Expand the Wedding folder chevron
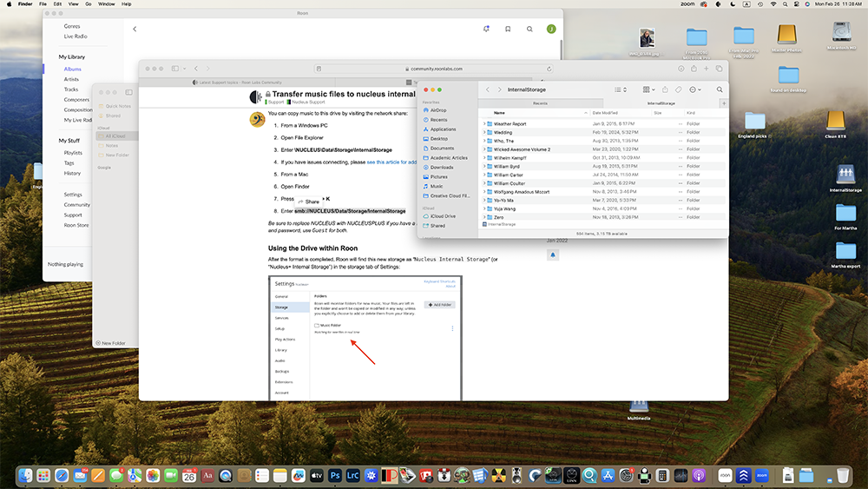Image resolution: width=868 pixels, height=489 pixels. (484, 132)
